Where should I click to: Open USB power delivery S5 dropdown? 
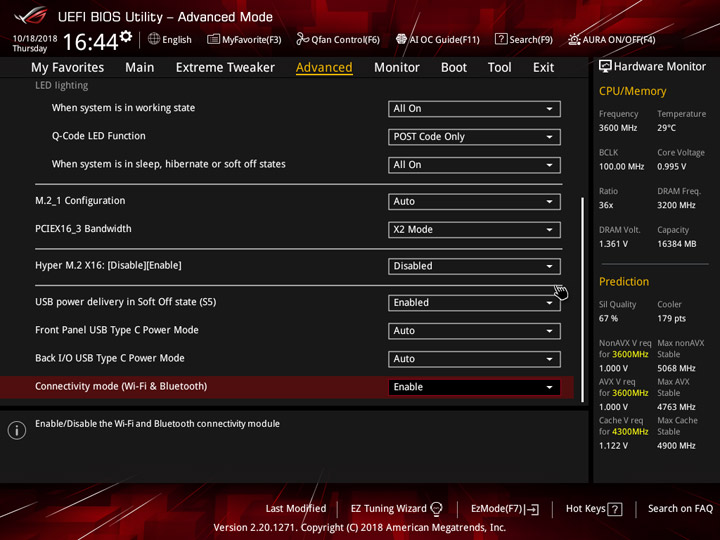tap(474, 303)
